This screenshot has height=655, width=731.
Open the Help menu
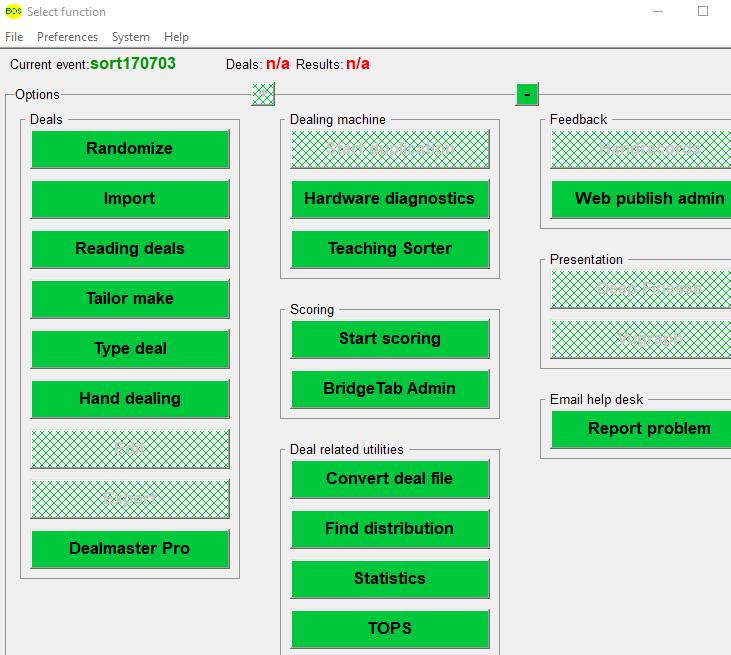tap(176, 37)
